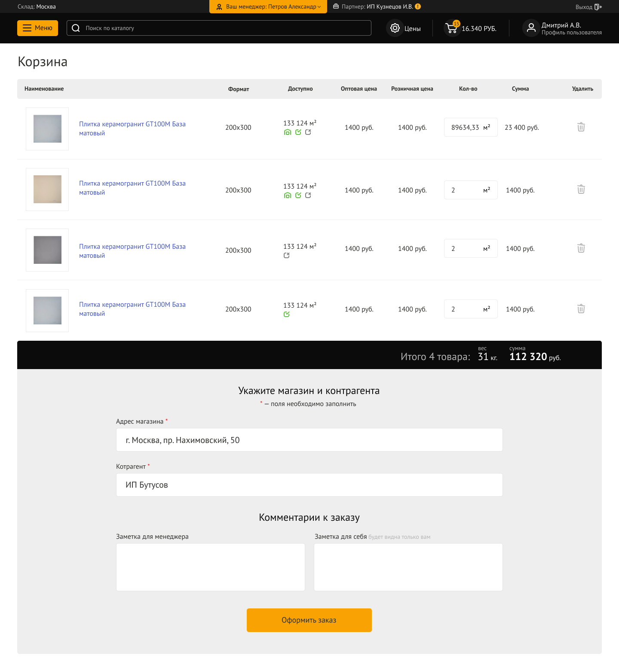This screenshot has width=619, height=672.
Task: Open the Адрес магазина selection field
Action: 309,440
